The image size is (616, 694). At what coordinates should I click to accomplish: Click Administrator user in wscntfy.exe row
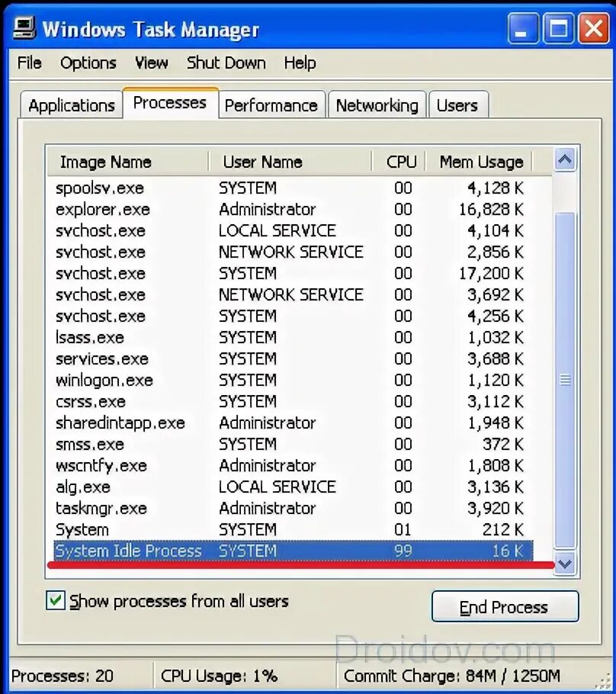click(268, 465)
